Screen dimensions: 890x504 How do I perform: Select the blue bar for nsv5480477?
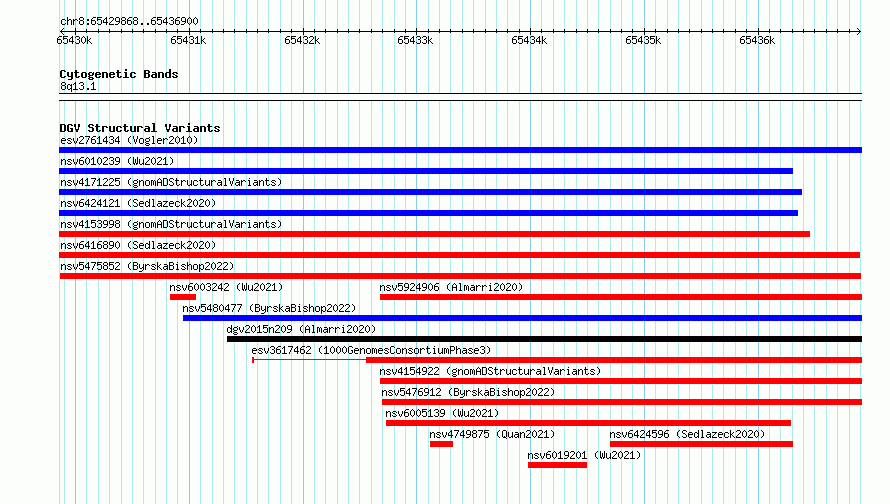coord(522,318)
